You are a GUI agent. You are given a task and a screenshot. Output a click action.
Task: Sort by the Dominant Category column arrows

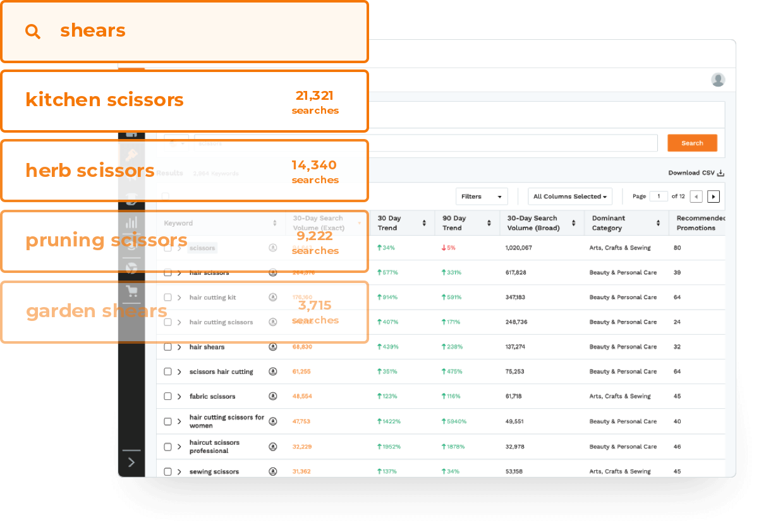(659, 223)
